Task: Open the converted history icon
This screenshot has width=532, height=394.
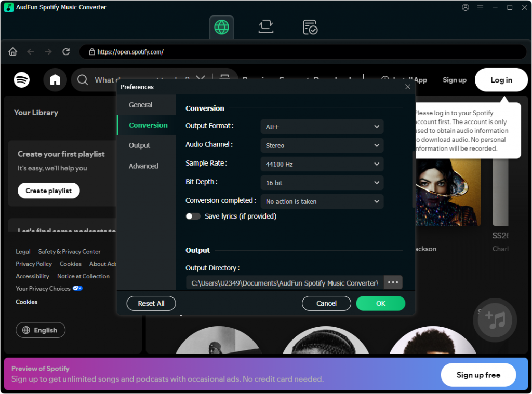Action: [310, 27]
